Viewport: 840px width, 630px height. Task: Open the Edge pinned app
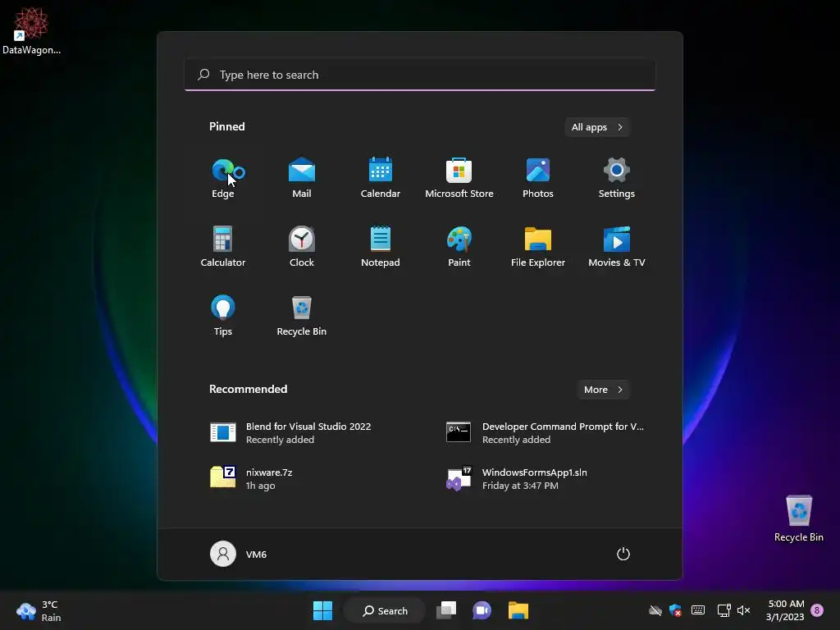point(223,178)
